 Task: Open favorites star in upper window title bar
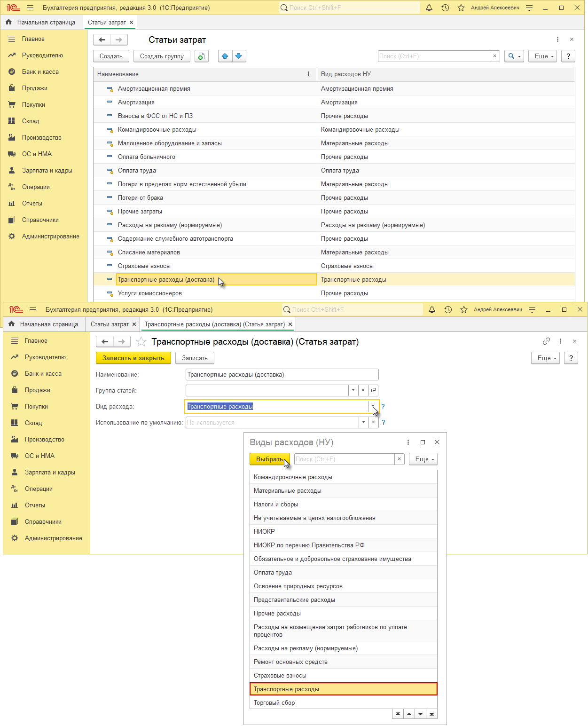point(461,8)
